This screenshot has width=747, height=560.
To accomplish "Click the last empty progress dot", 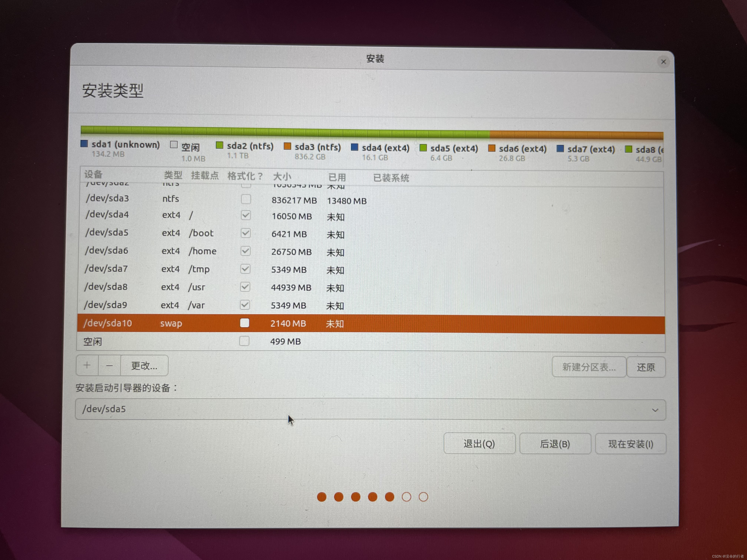I will click(423, 497).
